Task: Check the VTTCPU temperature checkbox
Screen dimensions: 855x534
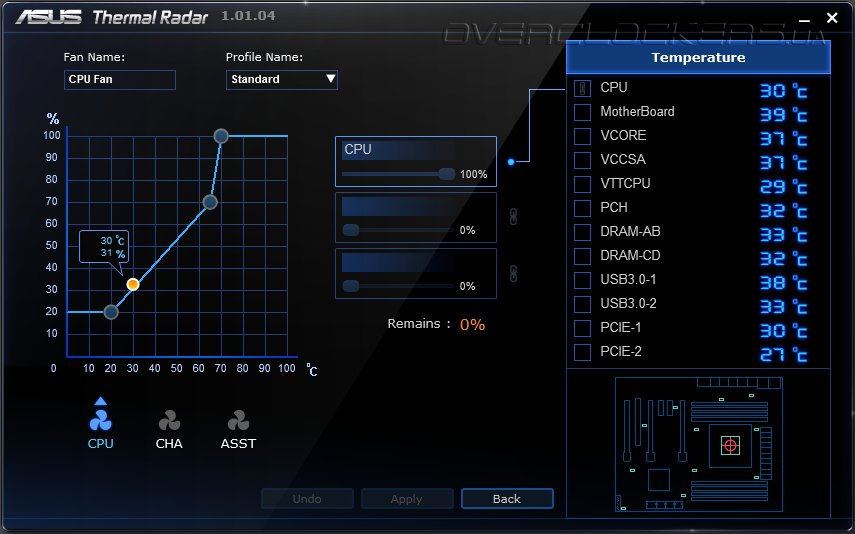Action: pyautogui.click(x=582, y=184)
